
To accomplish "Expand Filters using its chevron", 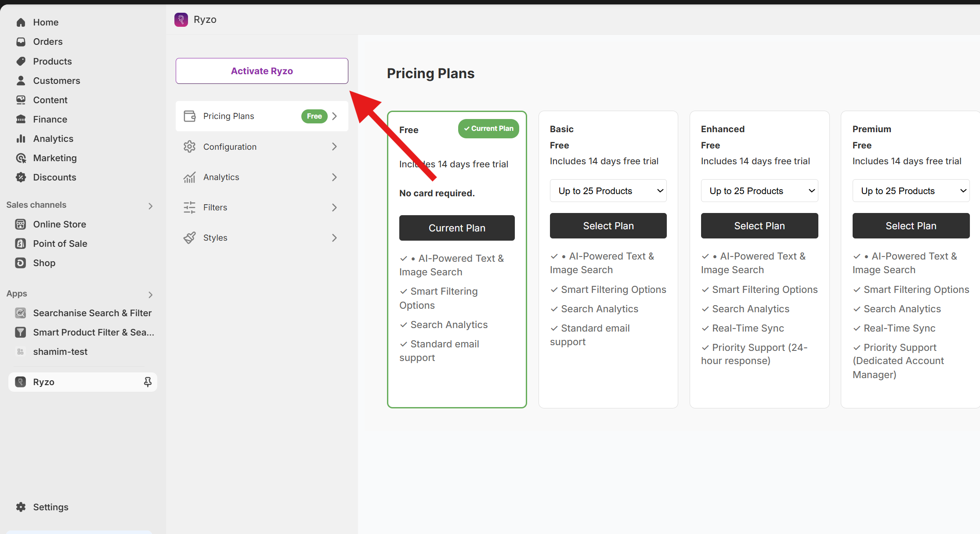I will (x=335, y=207).
